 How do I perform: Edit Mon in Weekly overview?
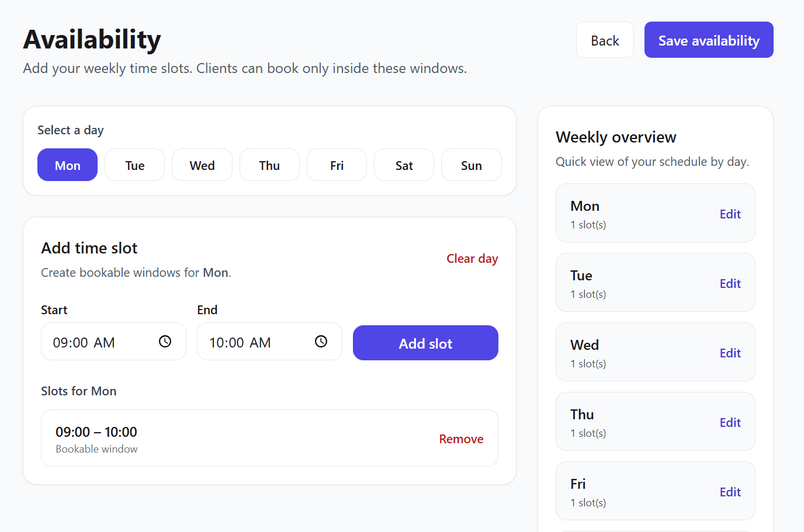pyautogui.click(x=730, y=214)
